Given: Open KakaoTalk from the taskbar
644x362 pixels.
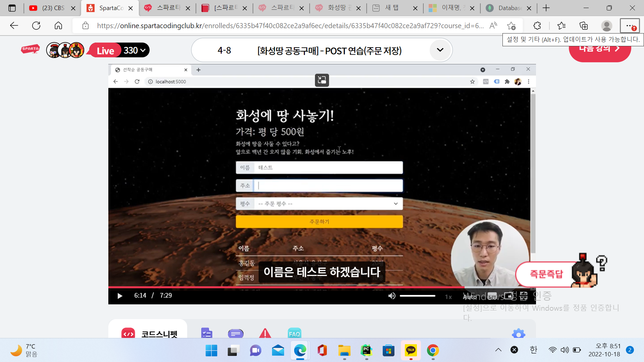Looking at the screenshot, I should (x=411, y=351).
